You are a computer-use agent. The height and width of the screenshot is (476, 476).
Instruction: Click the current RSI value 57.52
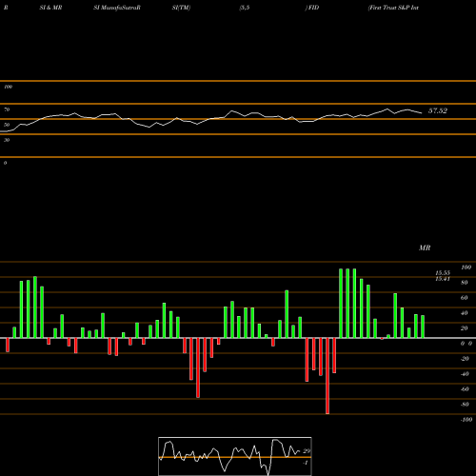[x=438, y=110]
